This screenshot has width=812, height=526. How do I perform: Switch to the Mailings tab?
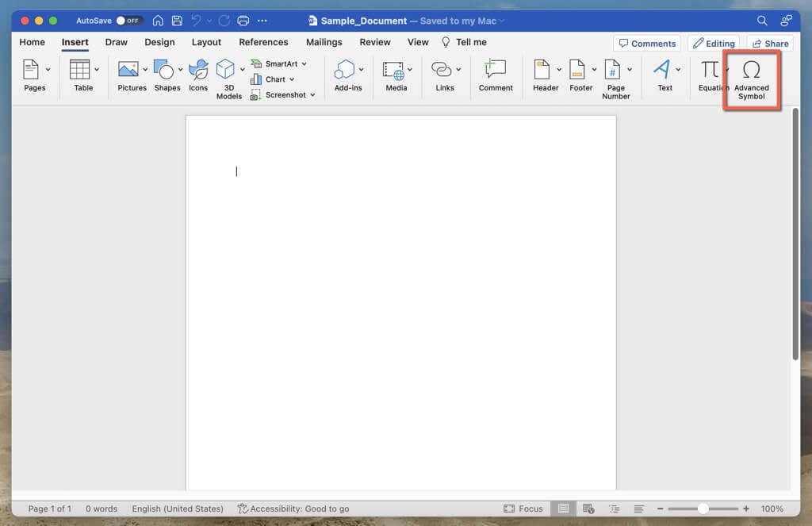coord(324,43)
